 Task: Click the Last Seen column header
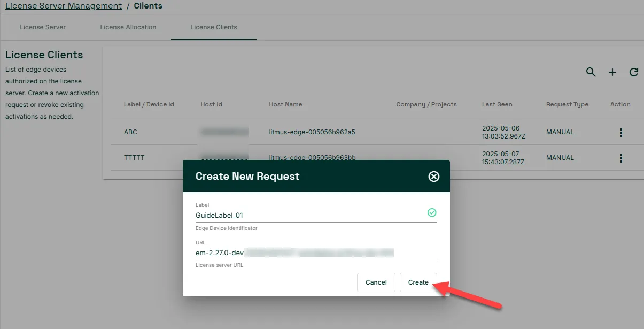[497, 104]
